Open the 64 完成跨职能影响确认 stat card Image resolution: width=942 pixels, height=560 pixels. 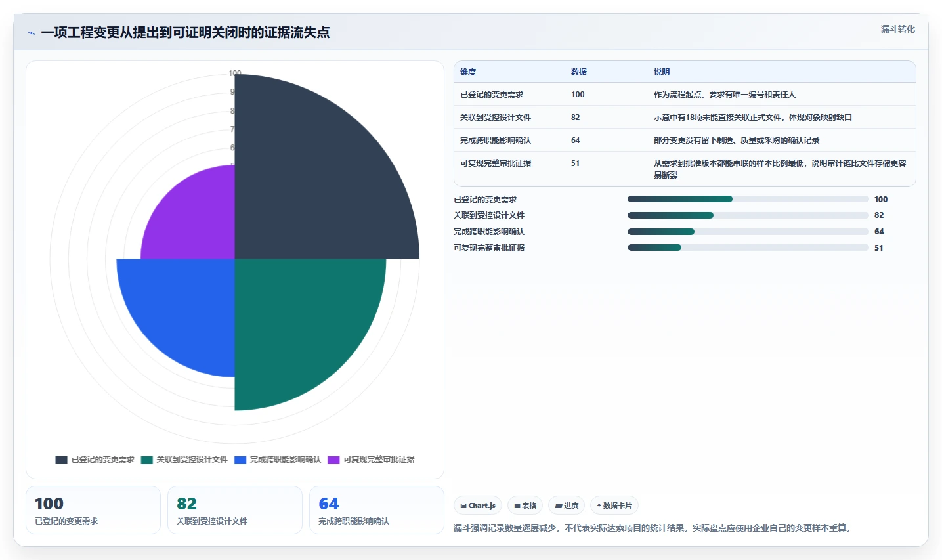[377, 510]
